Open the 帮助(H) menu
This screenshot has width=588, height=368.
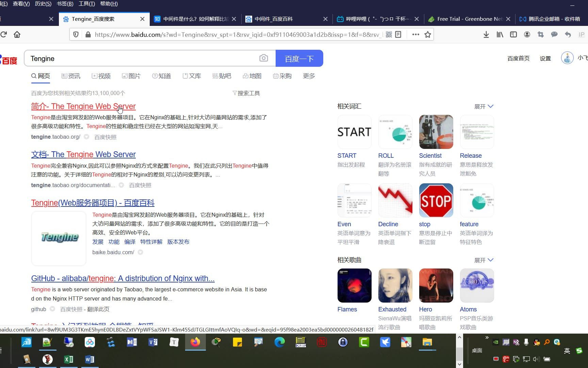[x=109, y=4]
